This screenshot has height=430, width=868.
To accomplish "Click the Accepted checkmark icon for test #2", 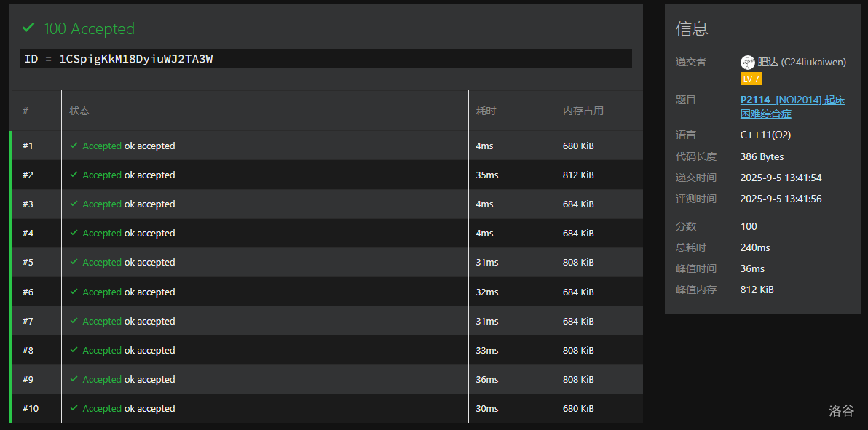I will click(x=74, y=175).
